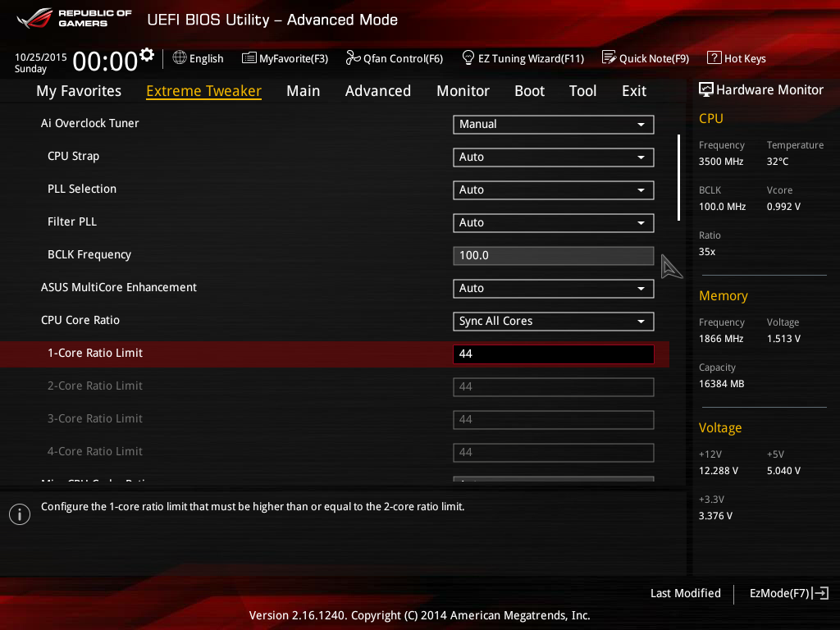The height and width of the screenshot is (630, 840).
Task: Click the 00:00 clock display
Action: point(105,61)
